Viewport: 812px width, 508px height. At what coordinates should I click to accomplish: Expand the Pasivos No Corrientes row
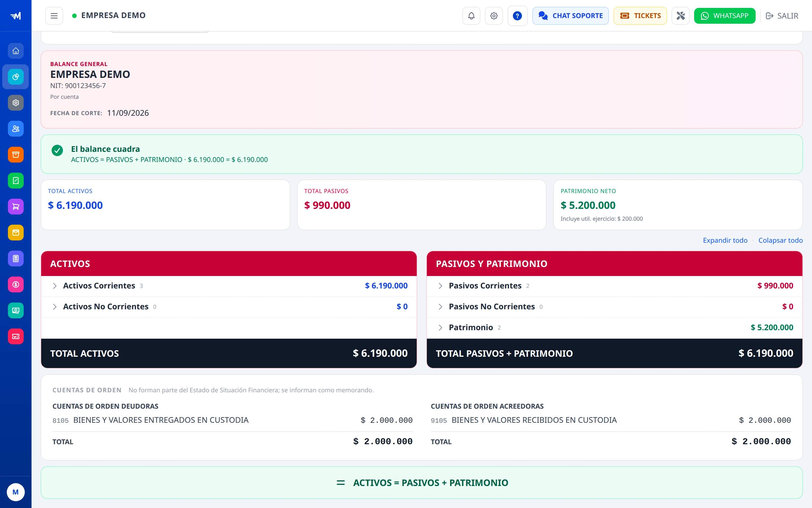pos(614,307)
